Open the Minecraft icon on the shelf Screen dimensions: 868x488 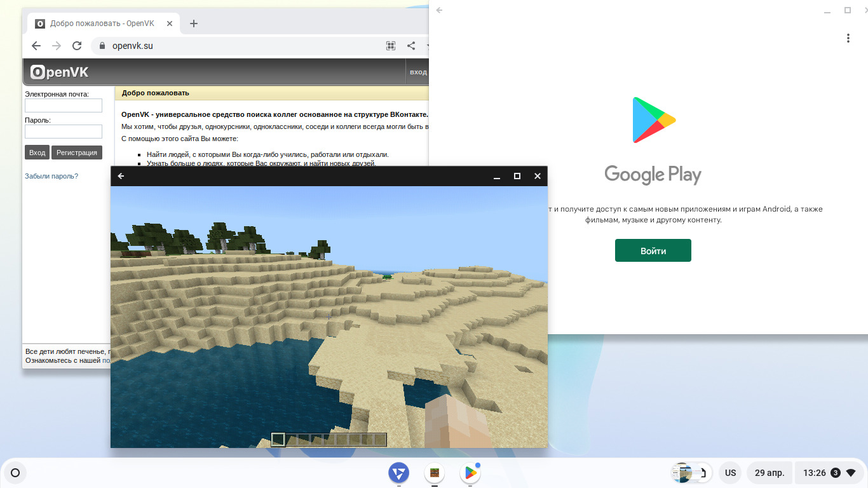coord(435,473)
